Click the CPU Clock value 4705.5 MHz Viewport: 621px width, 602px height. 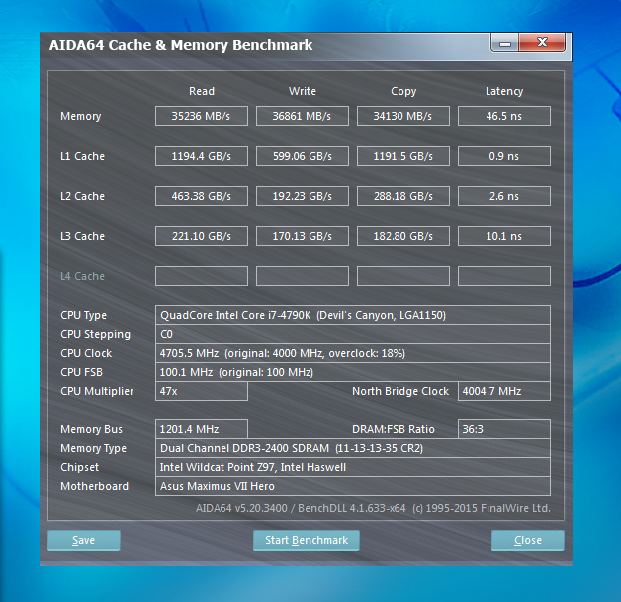[352, 353]
